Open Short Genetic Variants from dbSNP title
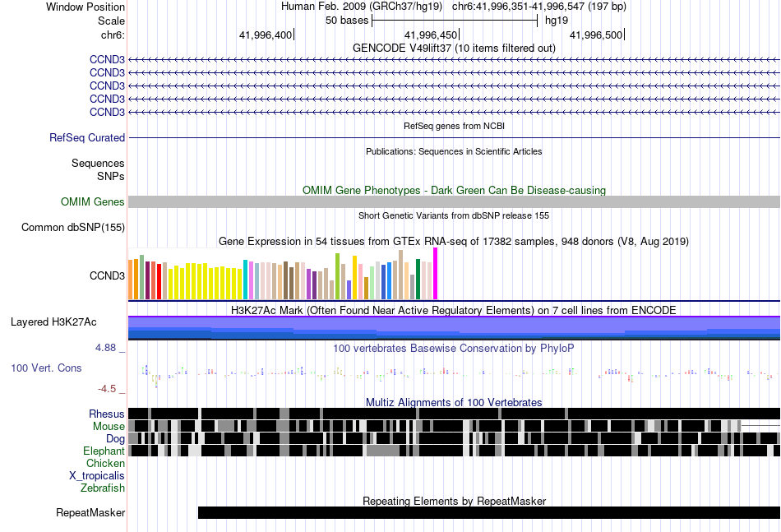The width and height of the screenshot is (781, 532). point(454,215)
